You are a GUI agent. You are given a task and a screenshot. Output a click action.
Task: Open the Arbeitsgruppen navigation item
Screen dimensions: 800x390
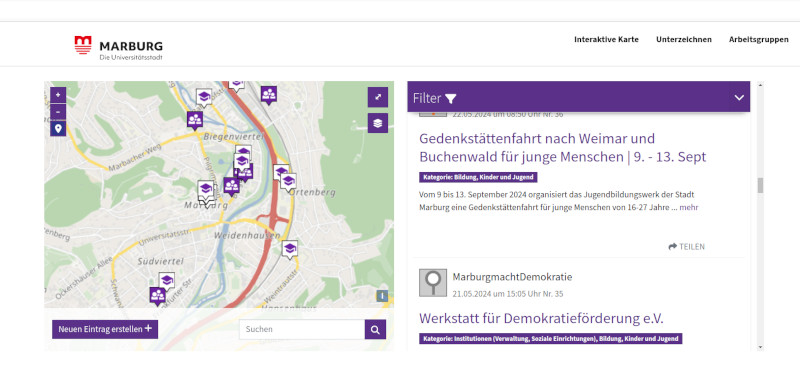[x=759, y=39]
